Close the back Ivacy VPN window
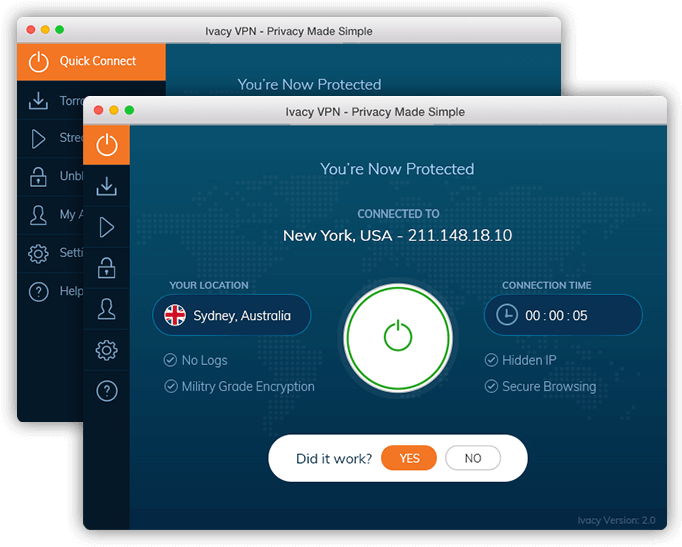 (x=30, y=30)
